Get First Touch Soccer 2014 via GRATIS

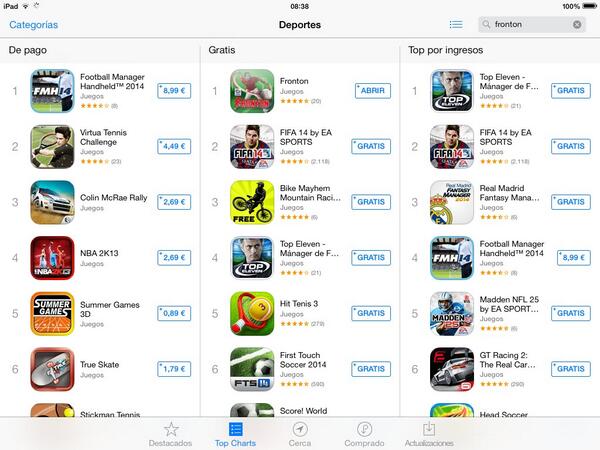371,369
